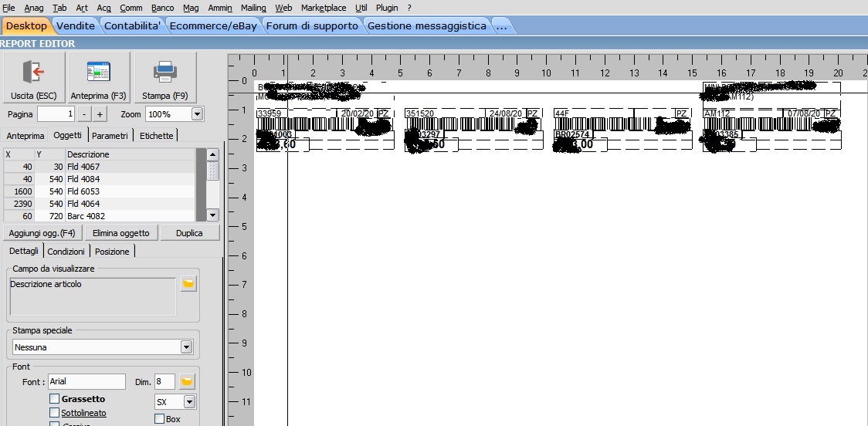This screenshot has width=868, height=426.
Task: Switch to the Contabilita' tab
Action: click(x=133, y=25)
